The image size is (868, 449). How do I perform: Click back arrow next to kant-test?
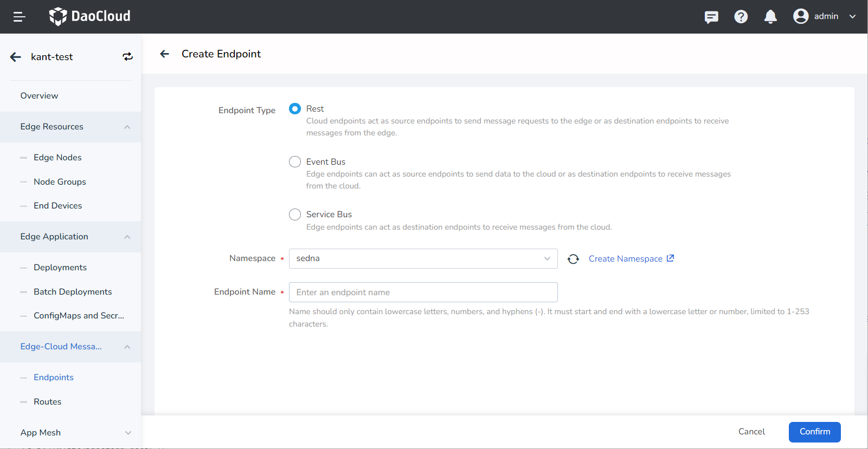[16, 57]
